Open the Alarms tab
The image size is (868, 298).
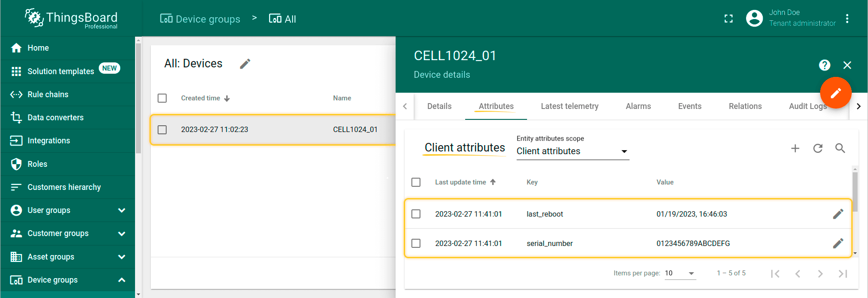tap(638, 106)
